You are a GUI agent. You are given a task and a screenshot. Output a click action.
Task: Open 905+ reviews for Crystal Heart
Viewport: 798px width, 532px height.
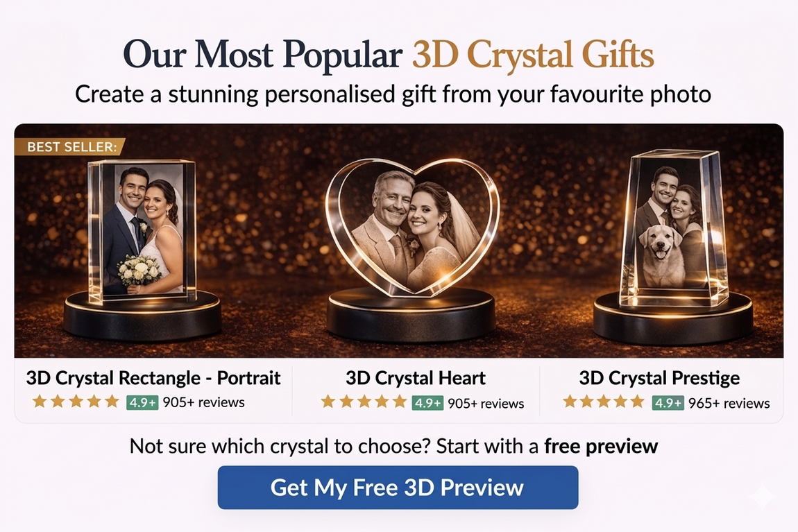tap(486, 403)
